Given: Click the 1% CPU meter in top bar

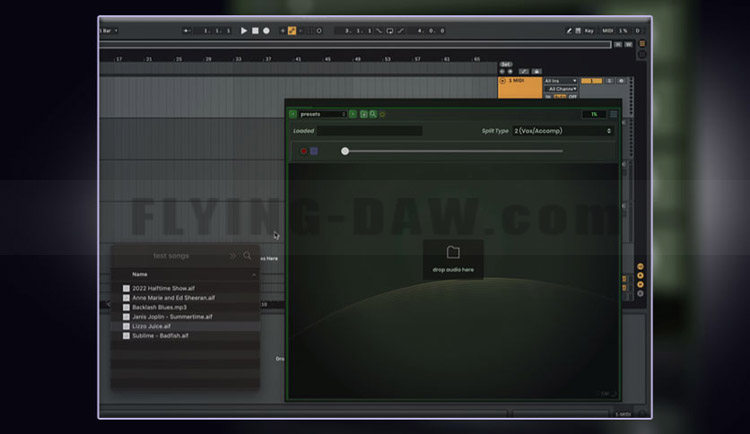Looking at the screenshot, I should click(x=623, y=31).
